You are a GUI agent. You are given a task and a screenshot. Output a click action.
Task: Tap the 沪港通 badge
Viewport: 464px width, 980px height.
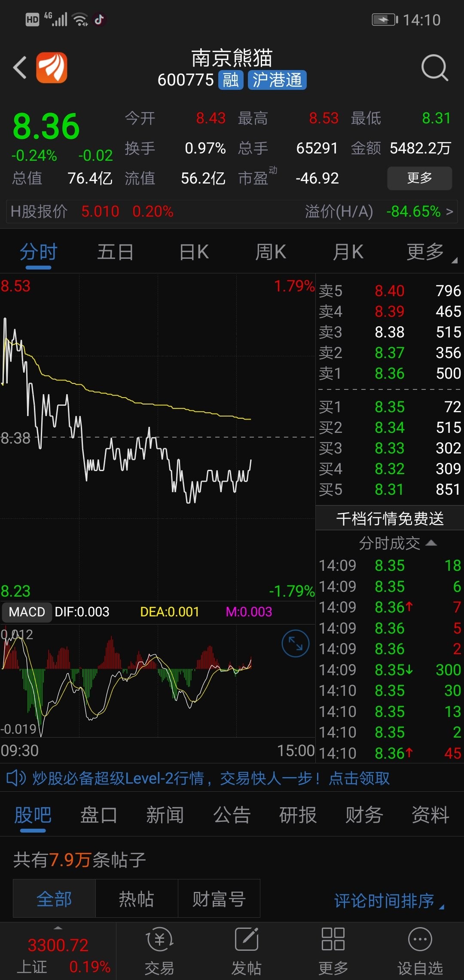(x=277, y=80)
